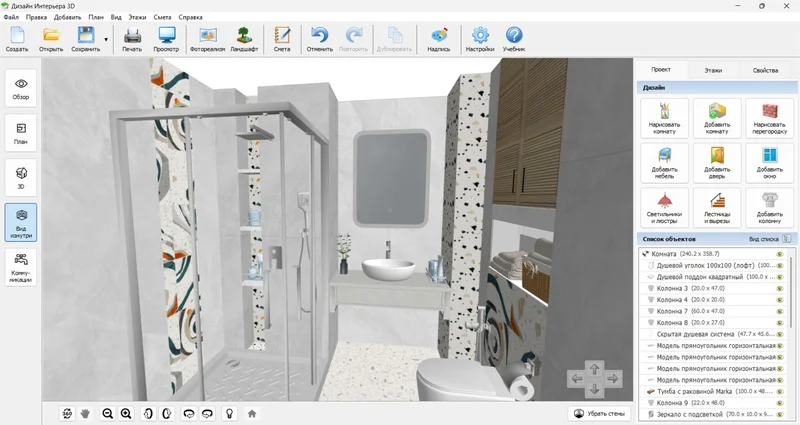
Task: Click Добавить колонну column tool
Action: click(769, 208)
